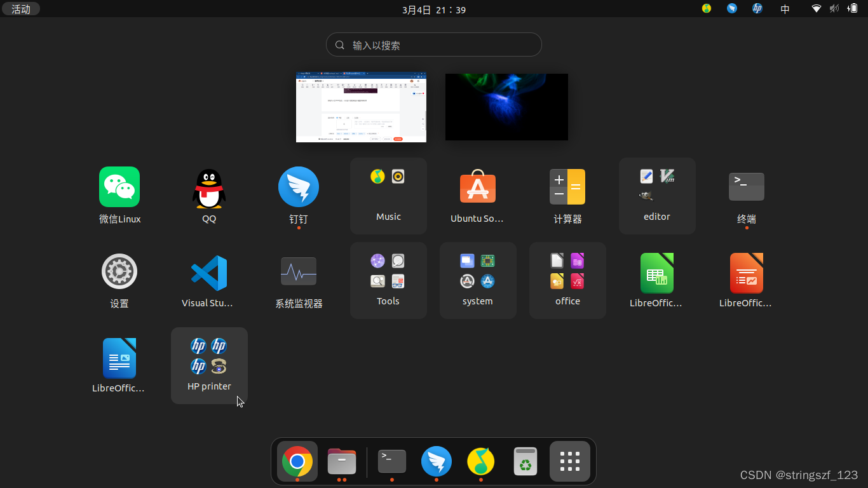868x488 pixels.
Task: Open 设置 settings app
Action: click(119, 272)
